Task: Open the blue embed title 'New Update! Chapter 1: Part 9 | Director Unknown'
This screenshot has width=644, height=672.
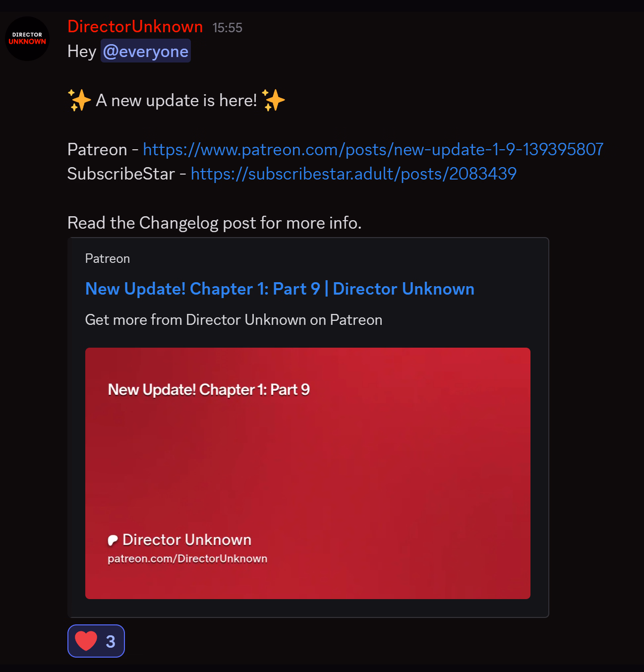Action: tap(280, 289)
